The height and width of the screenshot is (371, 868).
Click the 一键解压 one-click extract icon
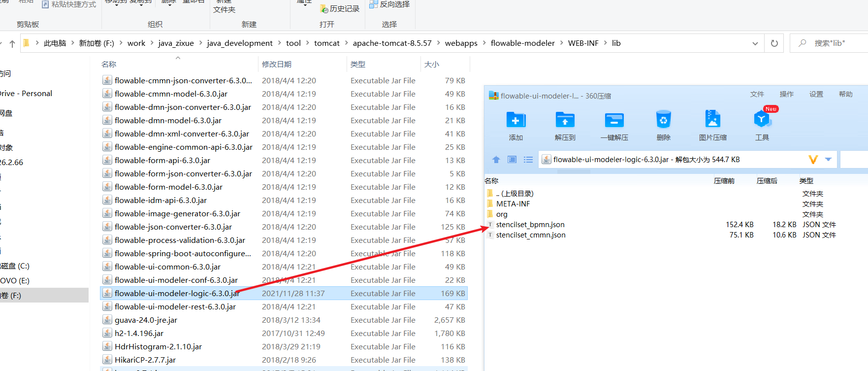(614, 120)
